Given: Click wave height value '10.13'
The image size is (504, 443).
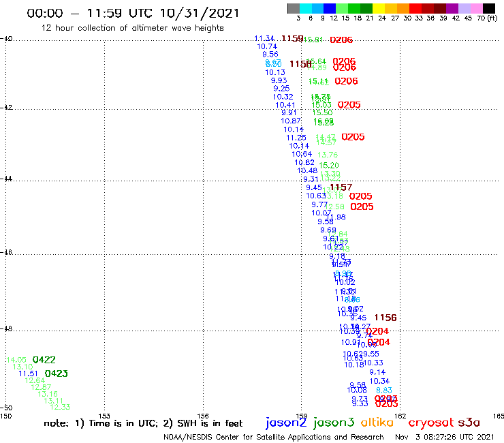Looking at the screenshot, I should pos(275,72).
